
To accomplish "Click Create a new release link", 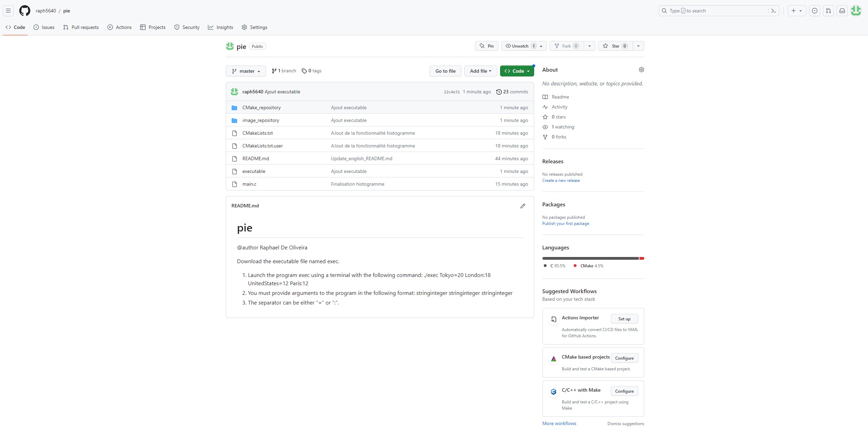I will [x=561, y=181].
